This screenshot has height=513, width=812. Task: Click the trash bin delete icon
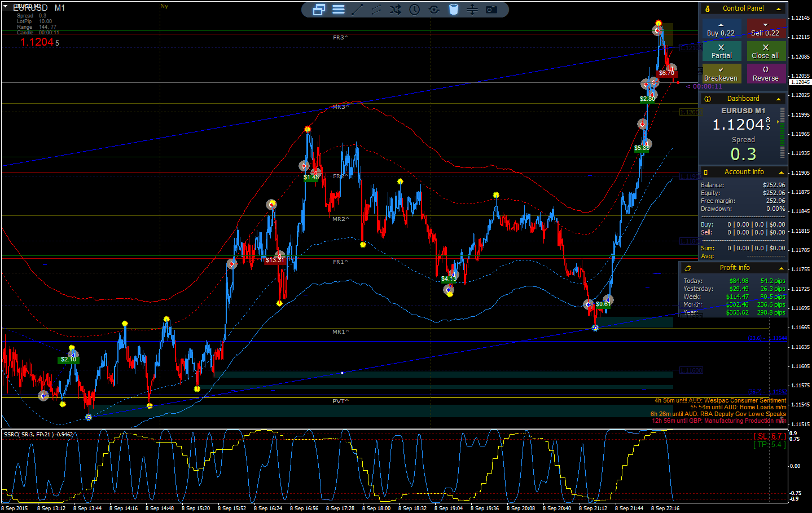pyautogui.click(x=454, y=10)
